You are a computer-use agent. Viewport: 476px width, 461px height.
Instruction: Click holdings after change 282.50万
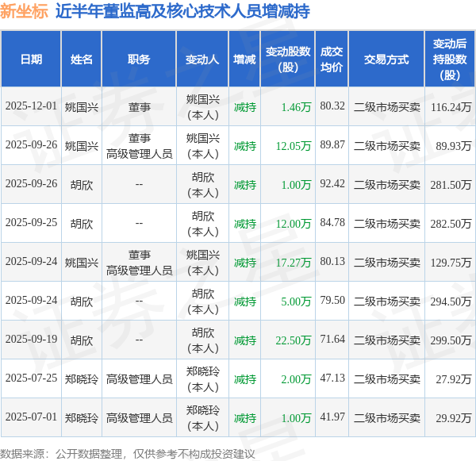451,224
